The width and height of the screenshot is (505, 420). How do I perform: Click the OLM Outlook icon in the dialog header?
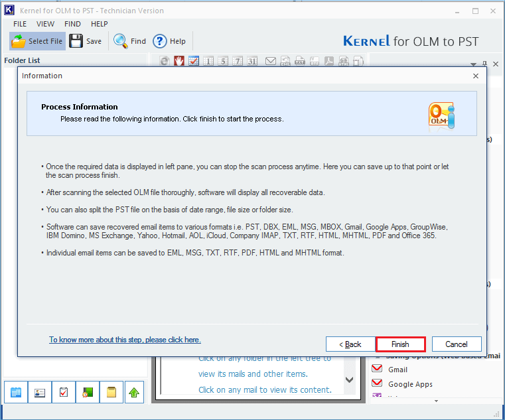point(441,117)
